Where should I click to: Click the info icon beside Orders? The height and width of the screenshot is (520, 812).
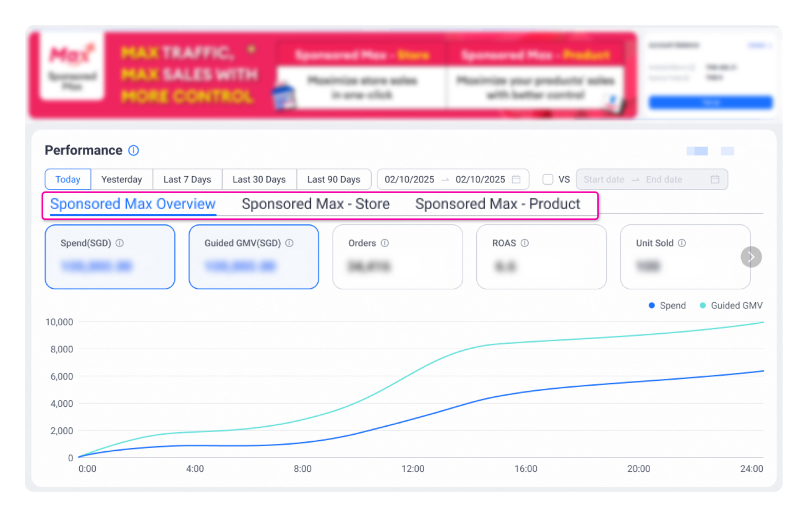[385, 243]
